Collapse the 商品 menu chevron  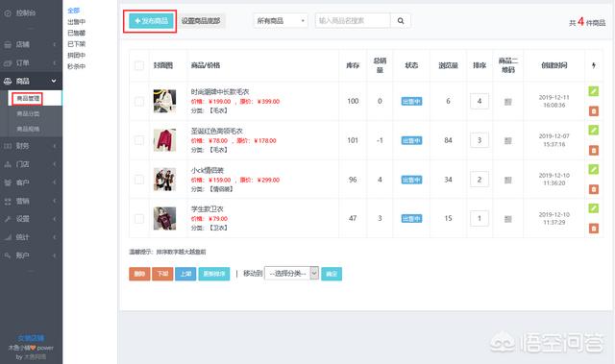point(54,81)
